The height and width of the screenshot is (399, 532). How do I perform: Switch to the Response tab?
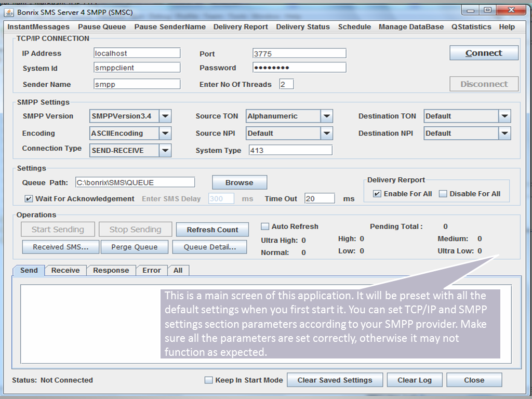coord(111,270)
